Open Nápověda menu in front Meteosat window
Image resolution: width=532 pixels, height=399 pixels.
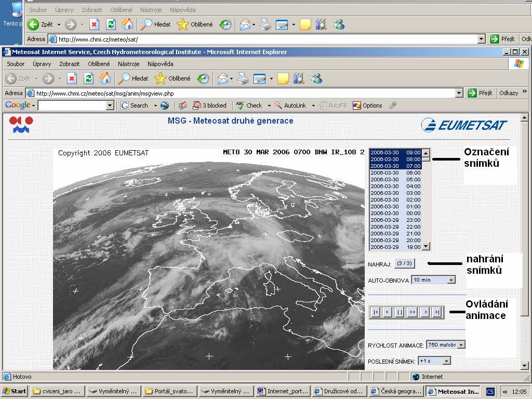(160, 64)
